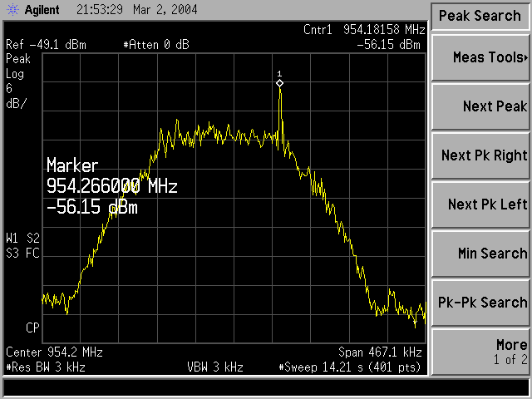This screenshot has width=532, height=399.
Task: Click the Peak detector mode label
Action: tap(18, 59)
